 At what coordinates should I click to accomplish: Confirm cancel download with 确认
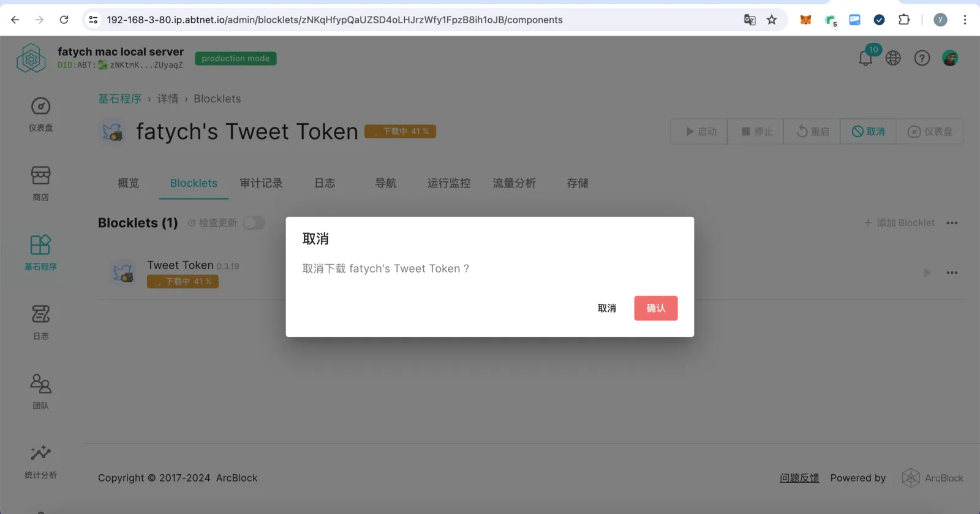(656, 308)
